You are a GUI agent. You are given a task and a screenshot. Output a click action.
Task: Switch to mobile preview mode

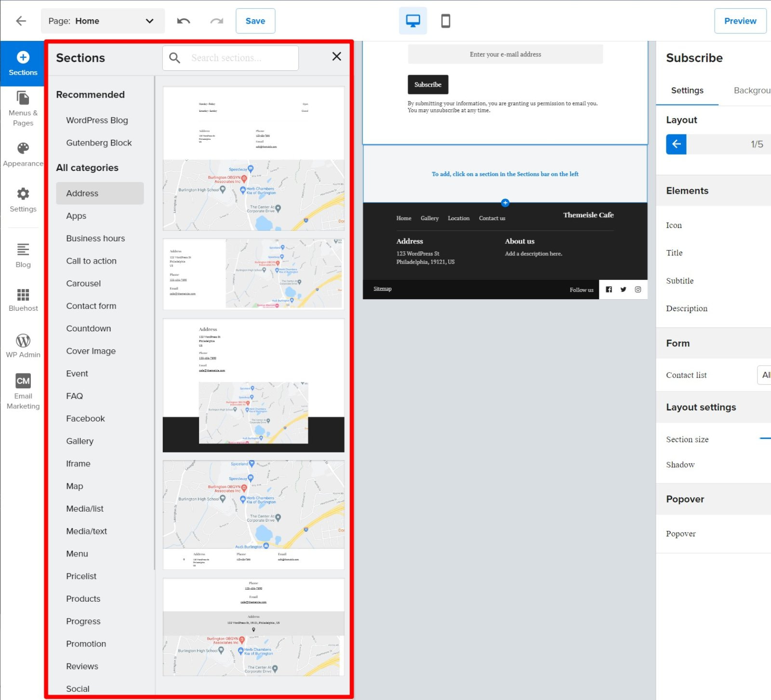coord(445,21)
